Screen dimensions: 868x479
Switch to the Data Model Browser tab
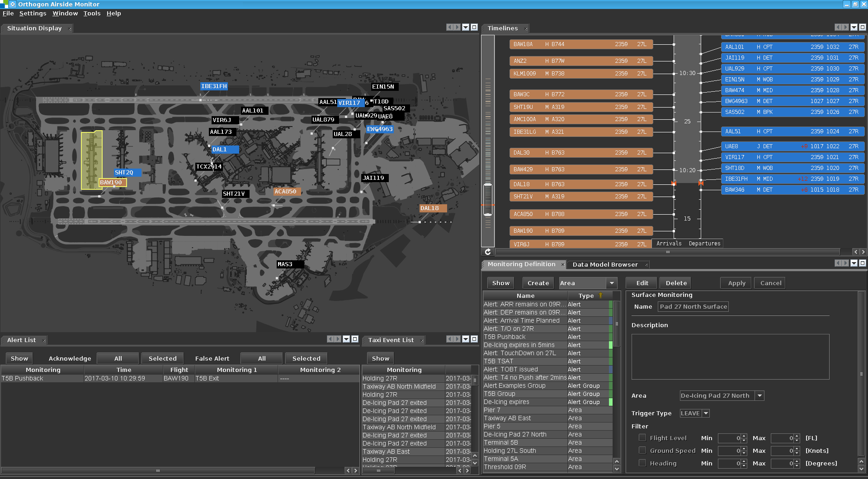point(605,265)
